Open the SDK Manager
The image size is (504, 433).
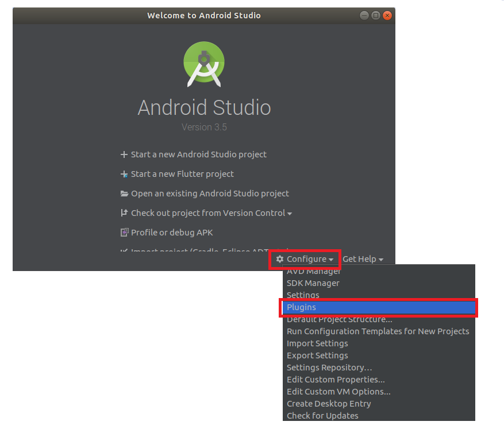(313, 283)
